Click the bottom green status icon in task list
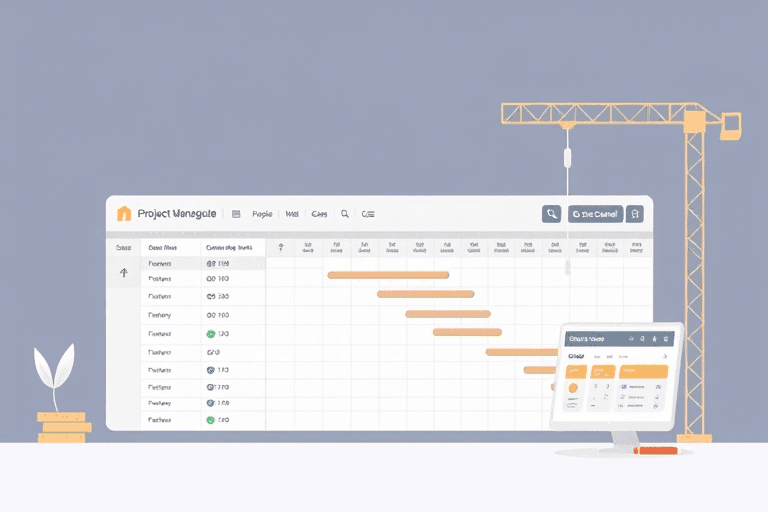The width and height of the screenshot is (768, 512). [211, 421]
